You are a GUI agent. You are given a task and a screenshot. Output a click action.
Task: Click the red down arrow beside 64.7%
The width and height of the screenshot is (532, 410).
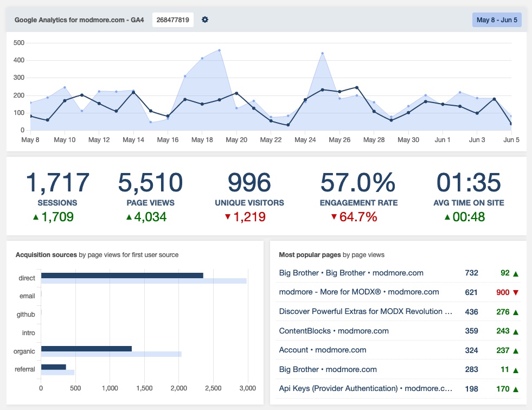(x=334, y=216)
